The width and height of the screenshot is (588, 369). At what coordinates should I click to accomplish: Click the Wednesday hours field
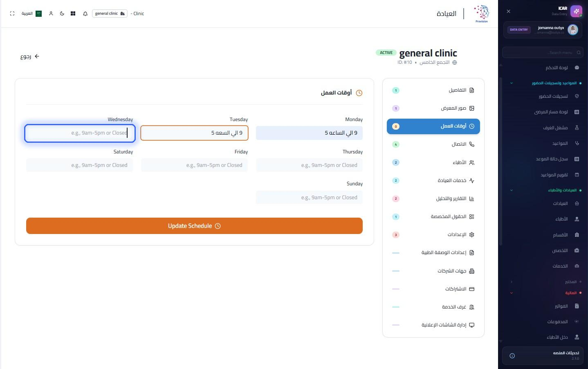(80, 133)
